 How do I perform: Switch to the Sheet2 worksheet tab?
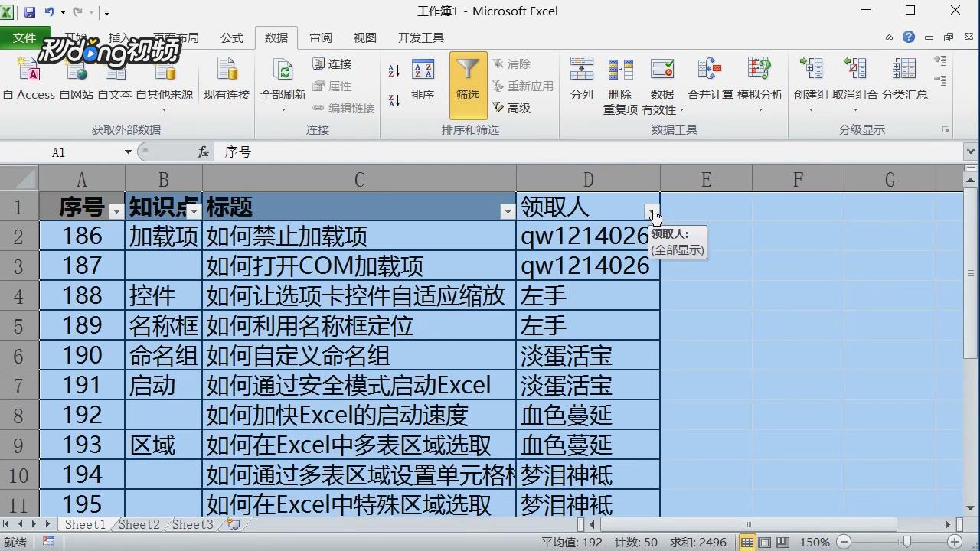coord(139,524)
